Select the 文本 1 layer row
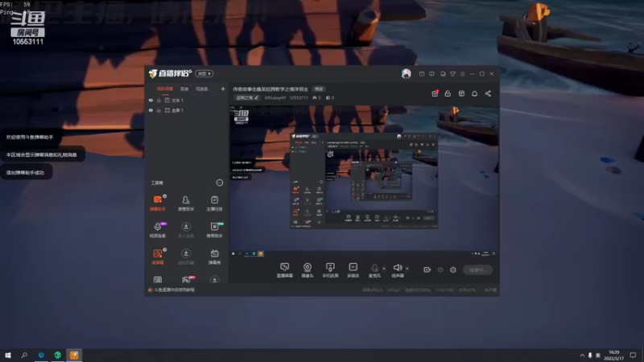 click(187, 100)
